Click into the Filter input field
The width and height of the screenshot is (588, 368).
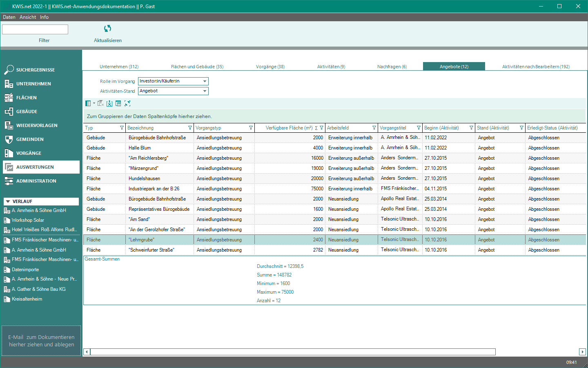coord(35,29)
